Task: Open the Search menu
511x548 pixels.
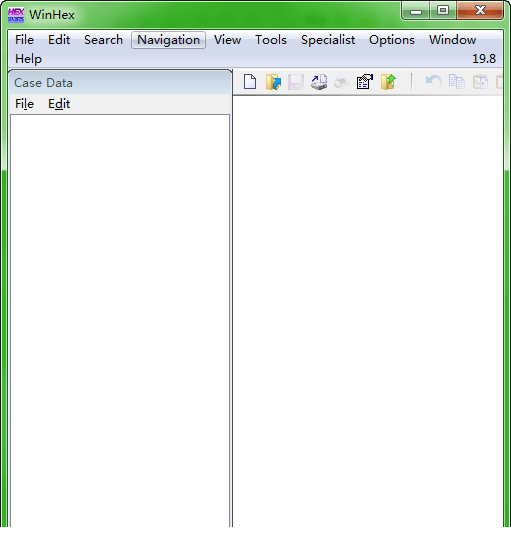Action: 103,40
